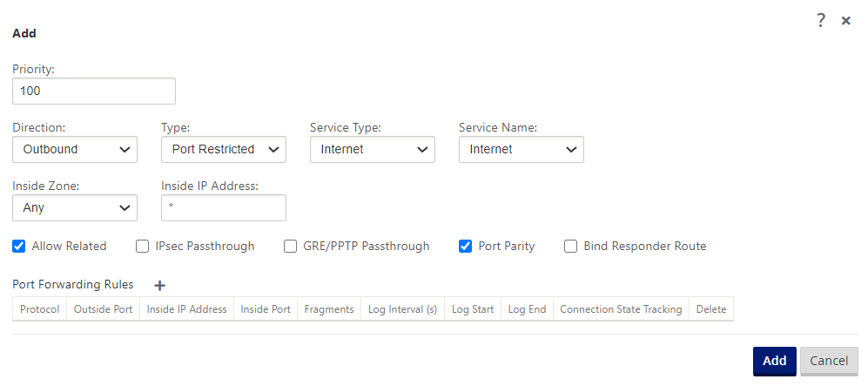Close the Add dialog with X icon
The width and height of the screenshot is (868, 386).
tap(846, 21)
